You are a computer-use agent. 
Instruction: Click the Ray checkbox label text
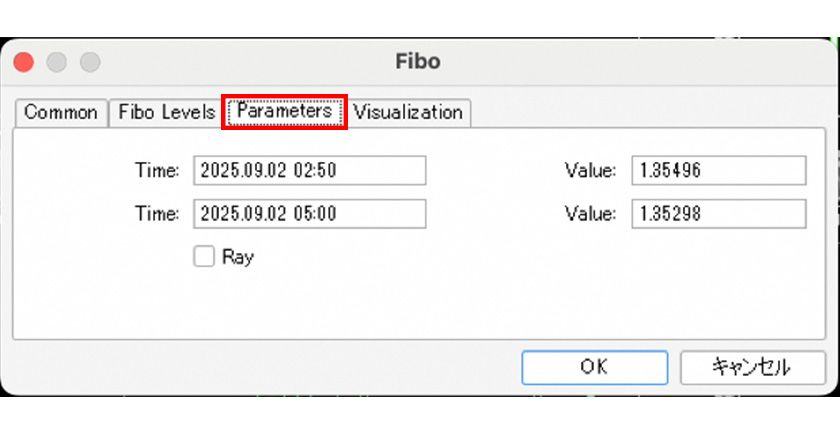coord(238,257)
